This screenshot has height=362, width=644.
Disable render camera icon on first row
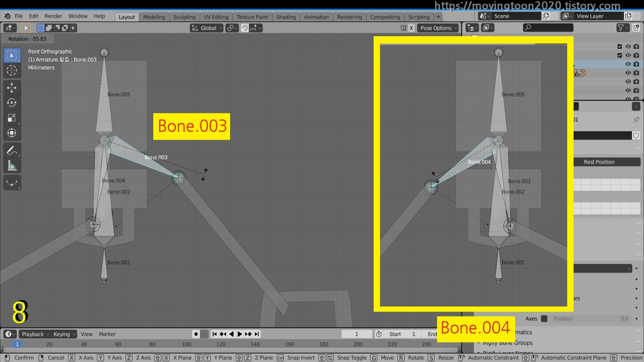(636, 47)
